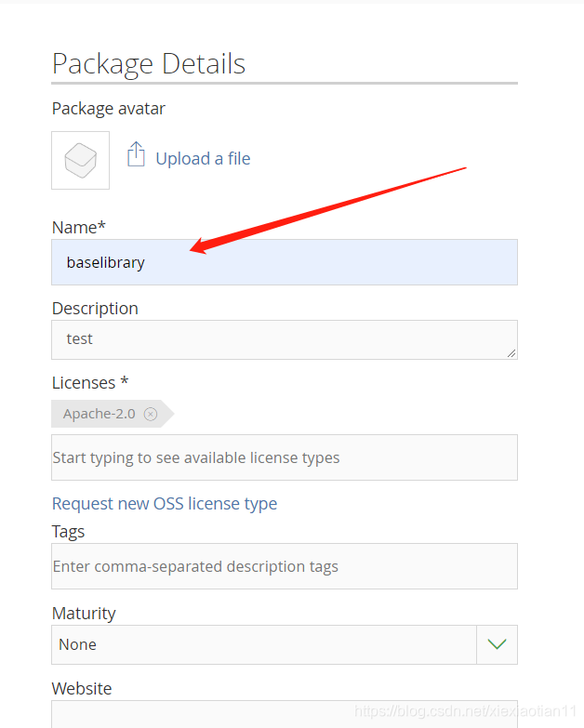Focus the Name field containing baselibrary

click(285, 262)
